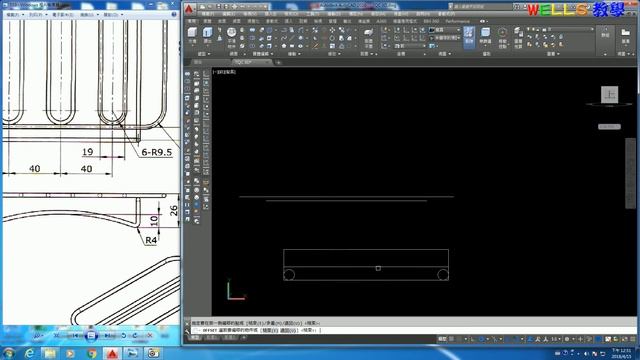Click the Model space button in status bar
Screen dimensions: 640x360
[x=442, y=339]
